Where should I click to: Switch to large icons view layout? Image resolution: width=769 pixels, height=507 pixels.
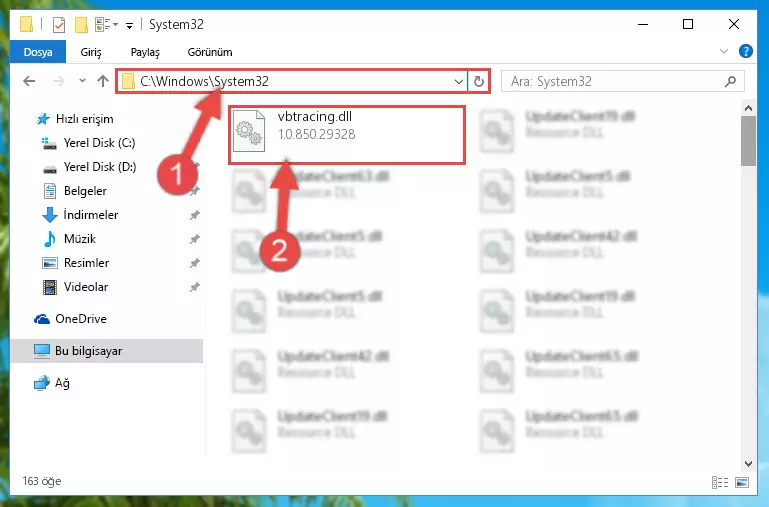pyautogui.click(x=742, y=482)
